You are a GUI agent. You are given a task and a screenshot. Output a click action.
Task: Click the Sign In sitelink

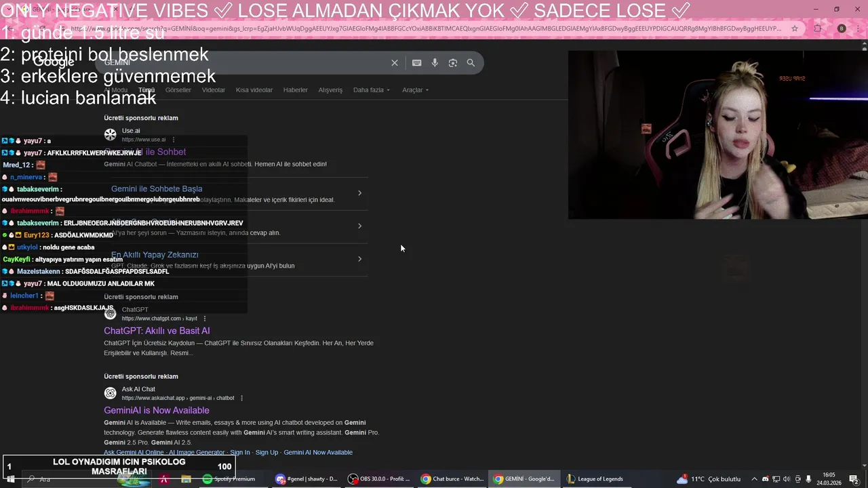(x=240, y=453)
